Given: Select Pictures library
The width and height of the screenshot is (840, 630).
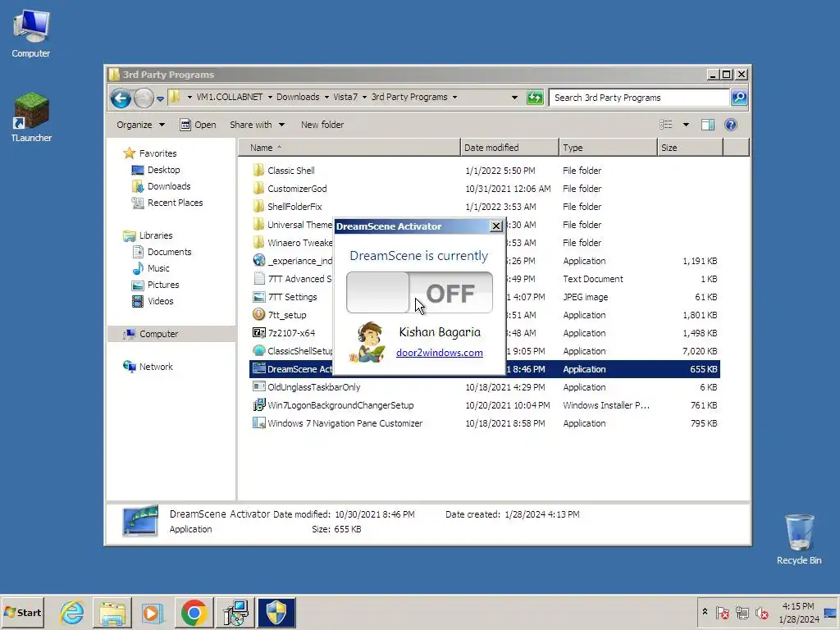Looking at the screenshot, I should click(x=163, y=285).
